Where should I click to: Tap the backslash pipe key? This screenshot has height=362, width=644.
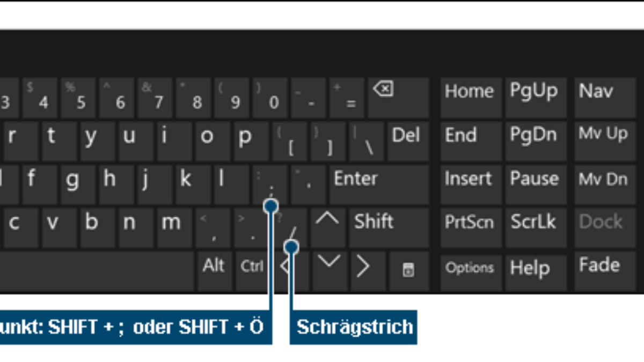tap(367, 141)
